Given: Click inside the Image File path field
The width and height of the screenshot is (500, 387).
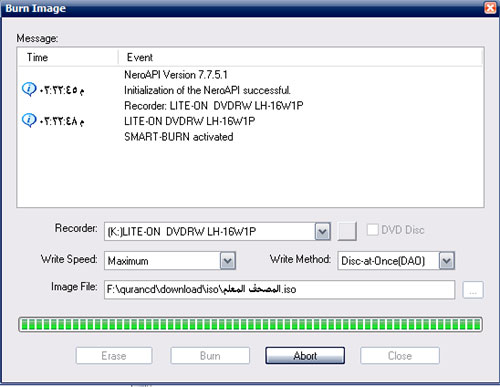Looking at the screenshot, I should (279, 290).
